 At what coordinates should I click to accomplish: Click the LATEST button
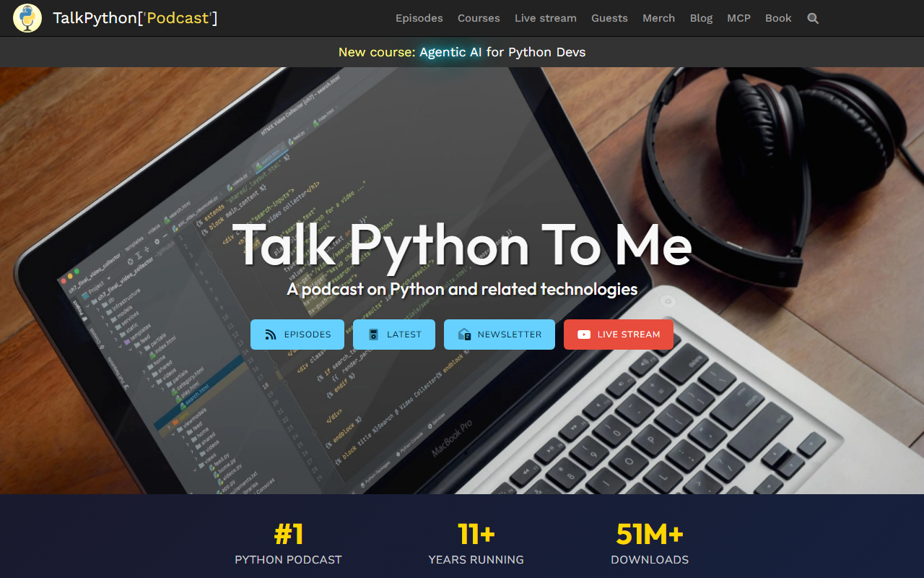tap(394, 335)
